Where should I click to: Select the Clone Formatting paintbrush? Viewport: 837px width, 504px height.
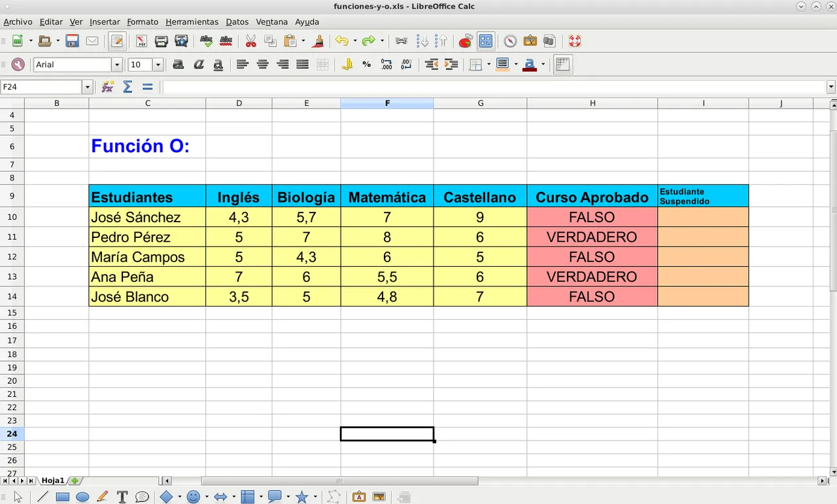point(318,41)
